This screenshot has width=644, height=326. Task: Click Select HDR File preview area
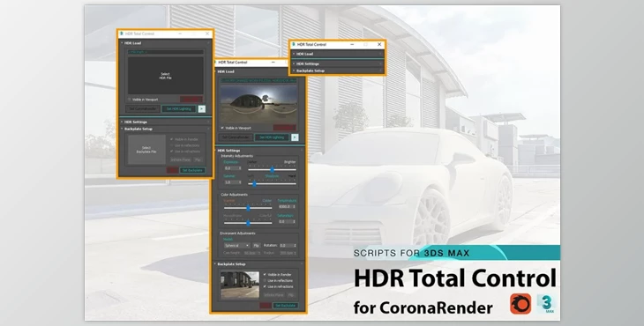click(165, 76)
